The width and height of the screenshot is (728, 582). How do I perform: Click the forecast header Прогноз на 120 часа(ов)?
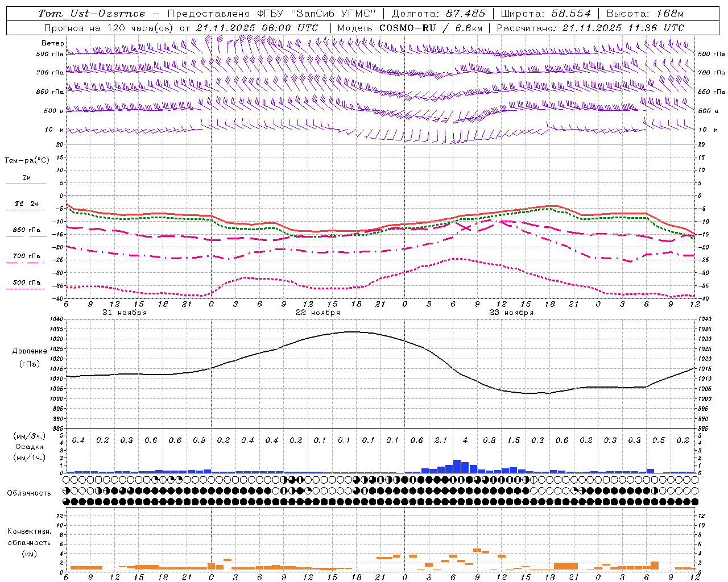[x=110, y=28]
